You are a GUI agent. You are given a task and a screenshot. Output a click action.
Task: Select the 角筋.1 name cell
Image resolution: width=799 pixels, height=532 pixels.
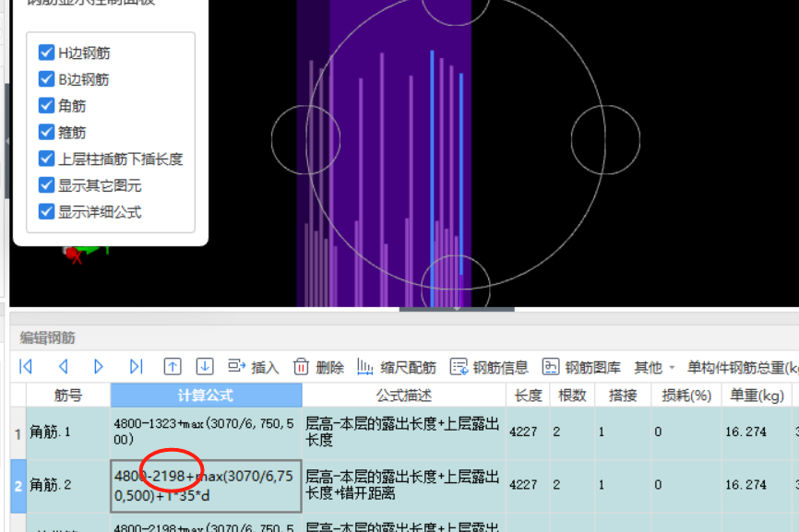pos(68,433)
